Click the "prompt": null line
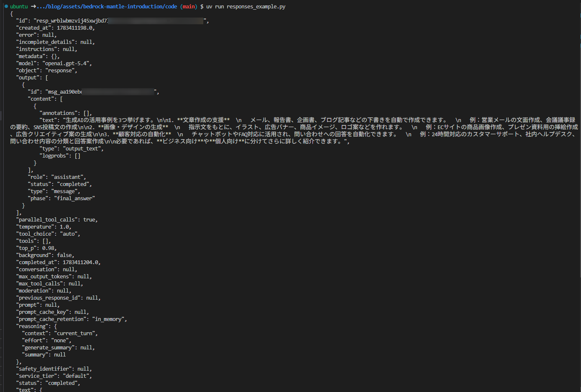This screenshot has height=392, width=581. 38,305
